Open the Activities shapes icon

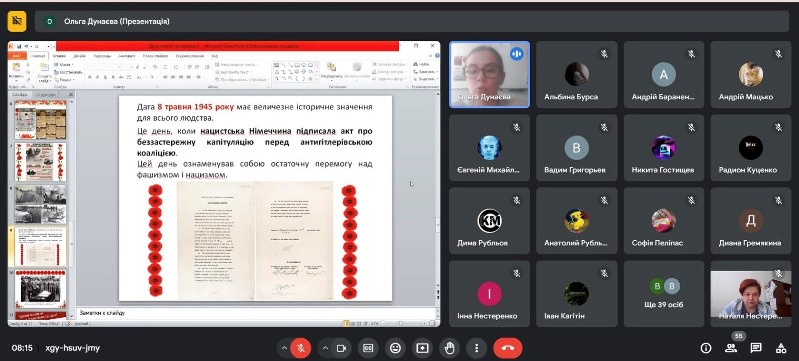[781, 348]
